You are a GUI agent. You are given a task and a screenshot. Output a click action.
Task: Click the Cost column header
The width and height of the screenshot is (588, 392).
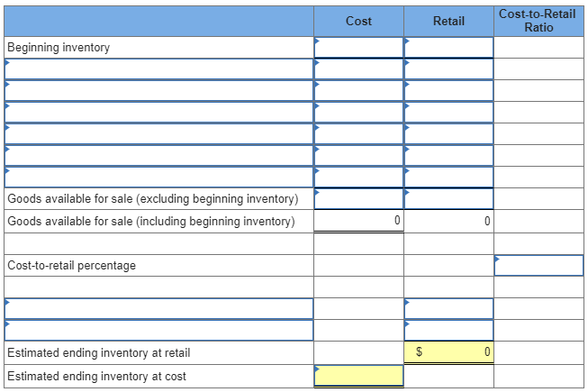(358, 21)
